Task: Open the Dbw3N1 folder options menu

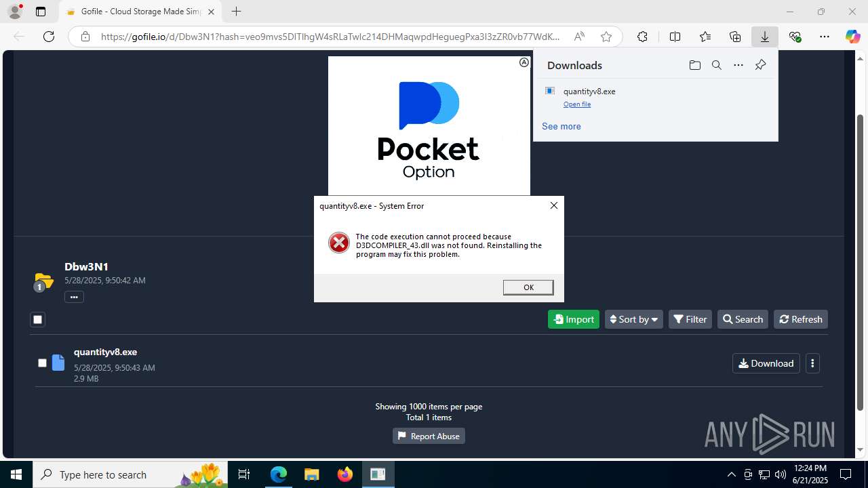Action: coord(74,297)
